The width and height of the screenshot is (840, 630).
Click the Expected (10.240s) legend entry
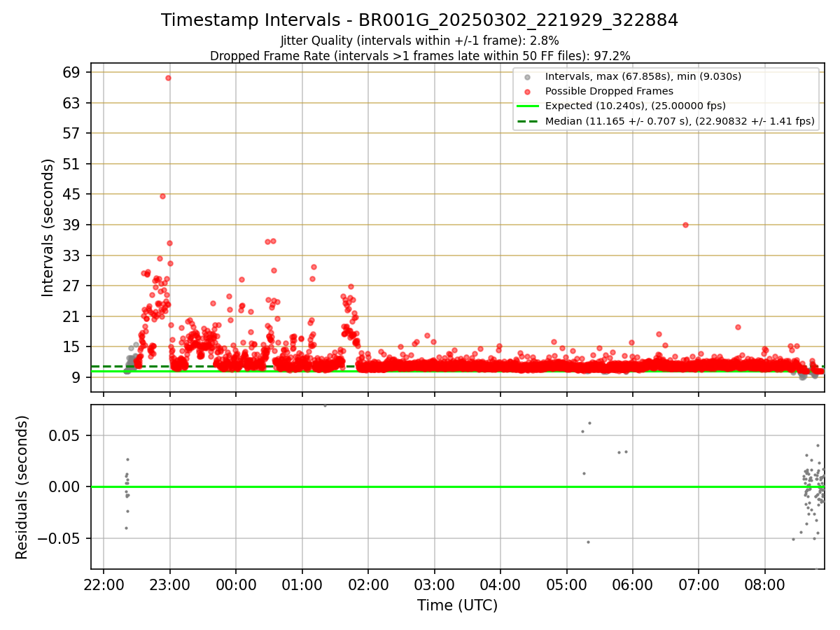click(x=636, y=106)
